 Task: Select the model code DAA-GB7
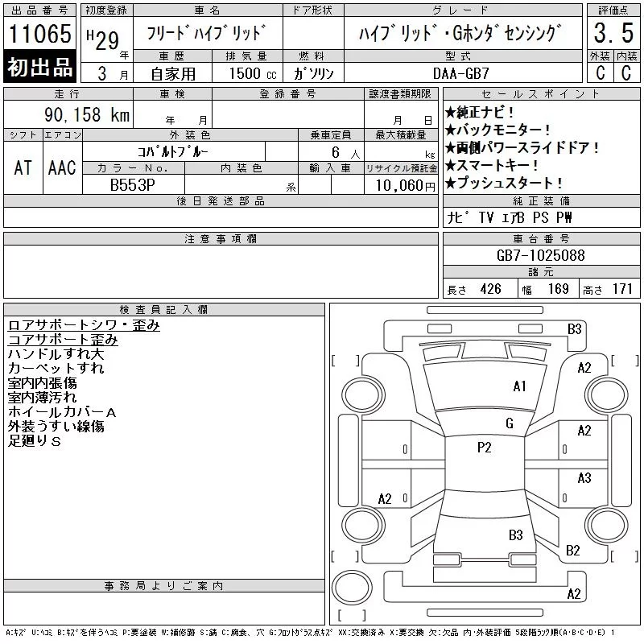coord(460,74)
